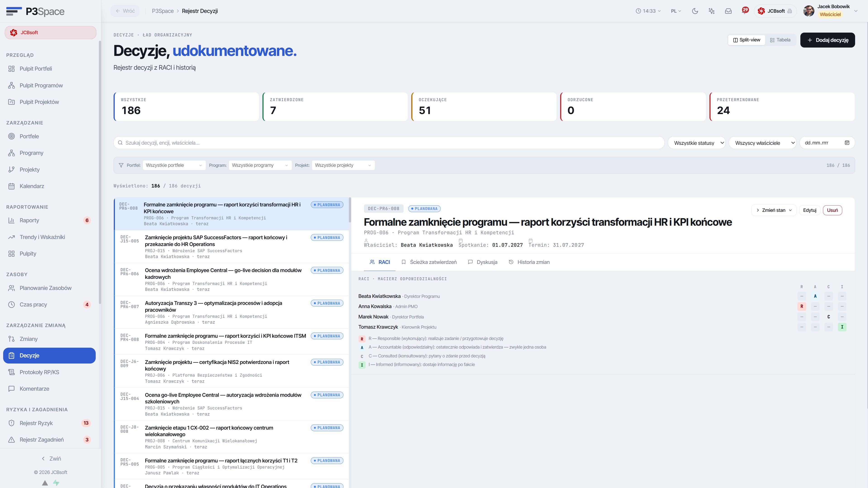Collapse the sidebar with Zwiń
This screenshot has height=488, width=868.
(51, 459)
